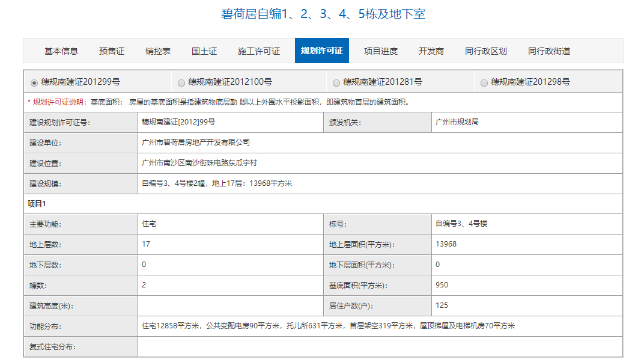This screenshot has height=362, width=644.
Task: Click the 项目1 section heading
Action: pos(37,204)
